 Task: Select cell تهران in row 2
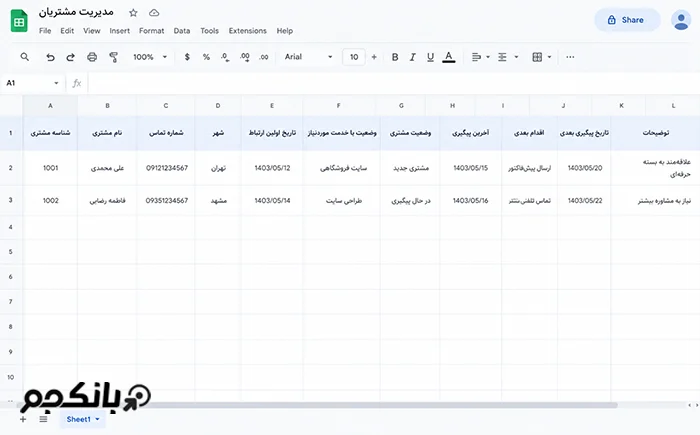(x=218, y=168)
